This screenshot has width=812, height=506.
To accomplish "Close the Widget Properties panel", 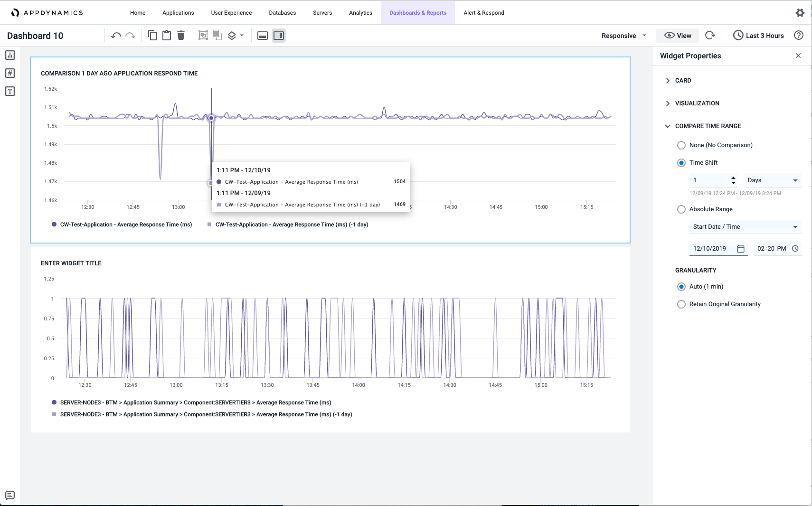I will (798, 56).
